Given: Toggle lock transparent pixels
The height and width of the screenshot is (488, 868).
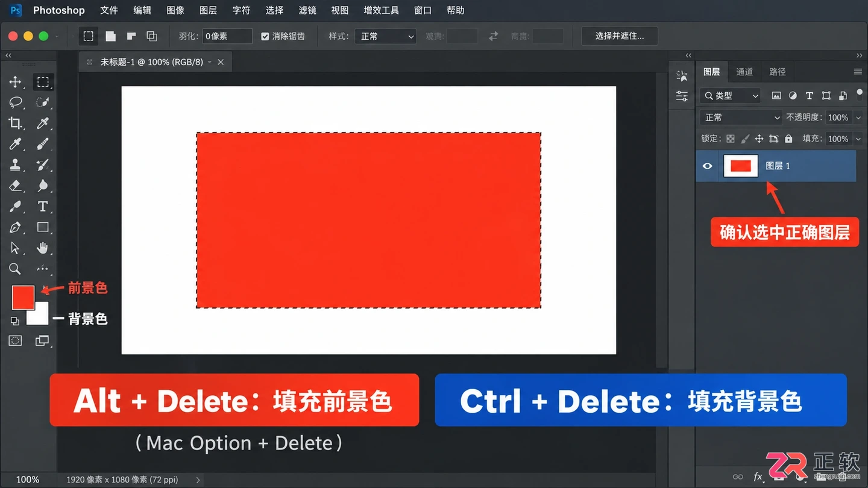Looking at the screenshot, I should 730,139.
